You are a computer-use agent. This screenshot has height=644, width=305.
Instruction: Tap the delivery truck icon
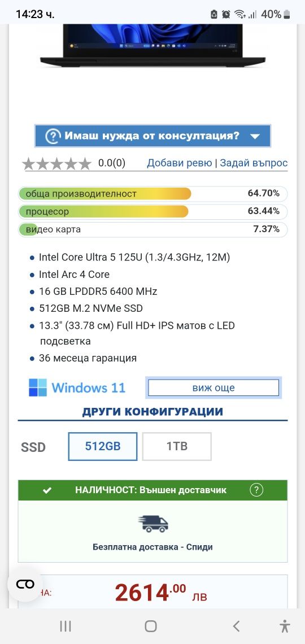click(x=152, y=524)
